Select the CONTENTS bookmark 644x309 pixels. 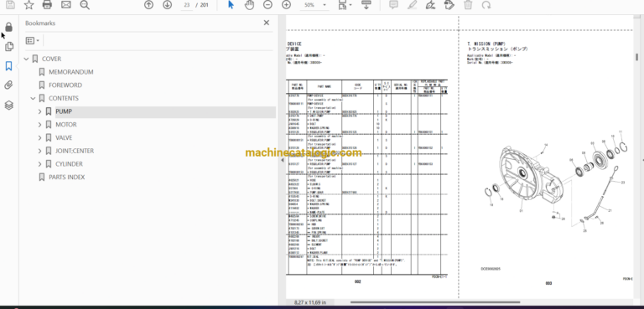click(64, 99)
